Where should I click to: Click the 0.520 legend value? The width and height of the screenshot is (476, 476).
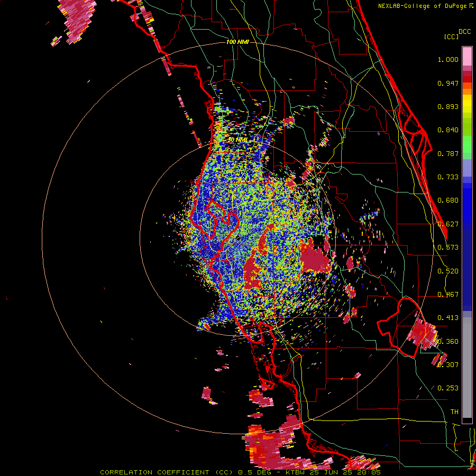pos(448,271)
